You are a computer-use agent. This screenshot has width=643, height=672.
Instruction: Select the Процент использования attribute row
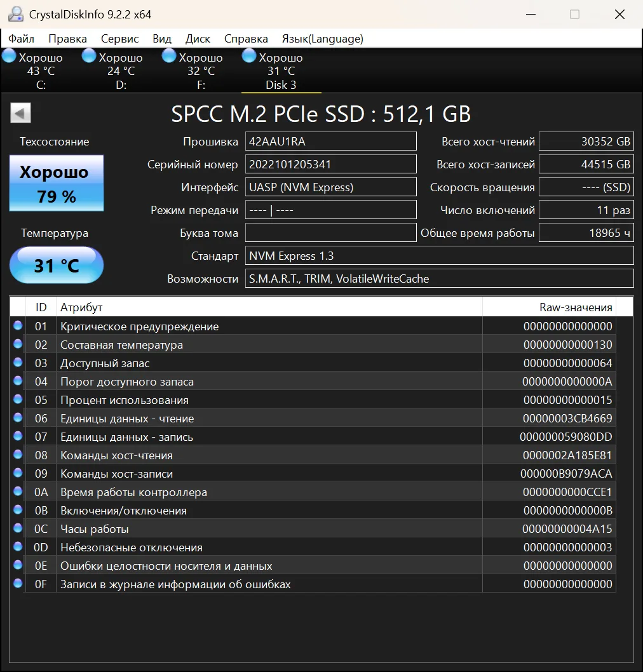tap(254, 400)
